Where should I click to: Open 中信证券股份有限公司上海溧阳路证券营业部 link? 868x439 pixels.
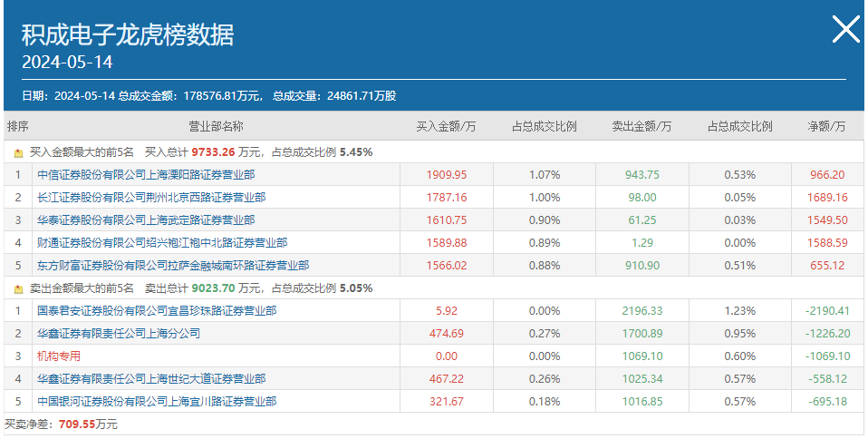[x=146, y=174]
